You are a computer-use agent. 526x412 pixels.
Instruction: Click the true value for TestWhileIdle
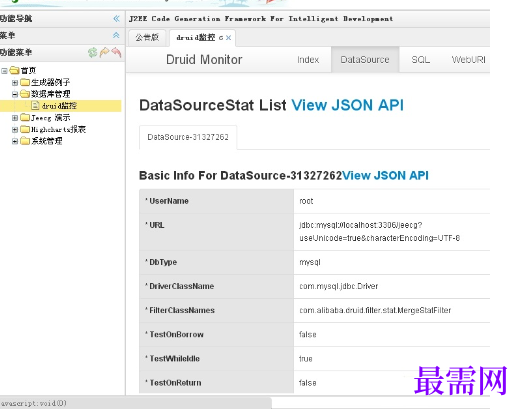pos(306,359)
